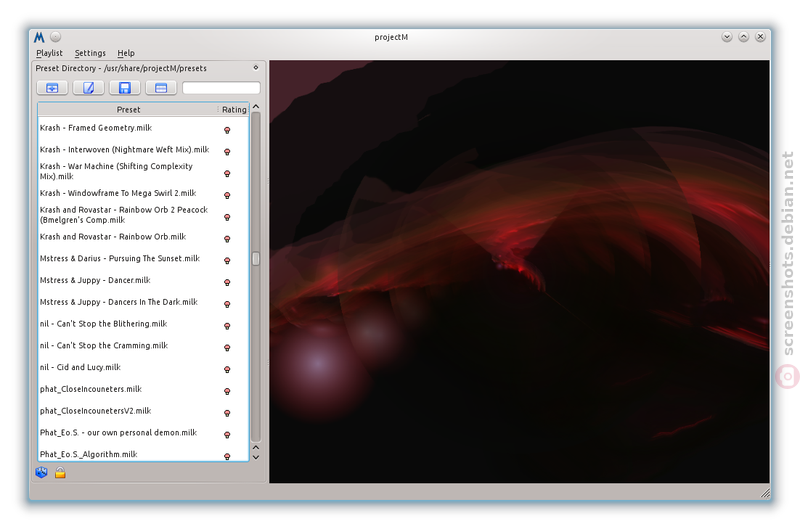Click the scrollbar down arrow at bottom

(256, 457)
